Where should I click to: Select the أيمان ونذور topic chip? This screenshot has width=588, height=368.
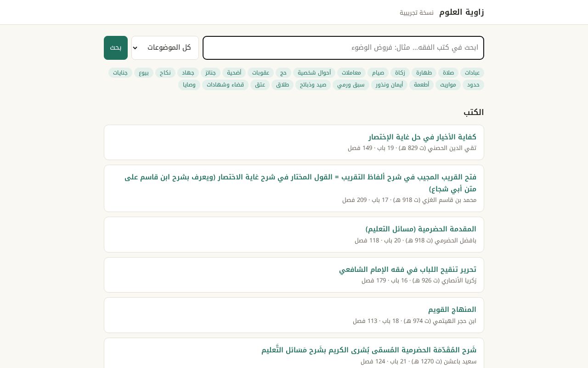point(389,85)
